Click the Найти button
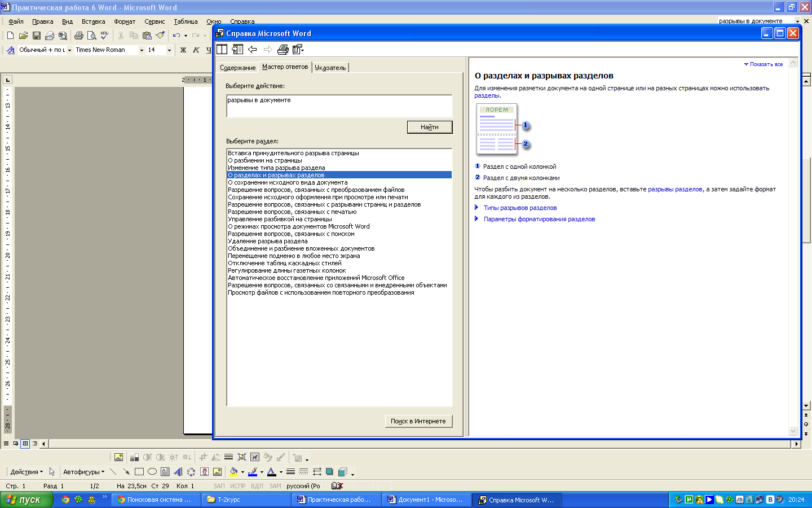The width and height of the screenshot is (812, 508). [430, 127]
